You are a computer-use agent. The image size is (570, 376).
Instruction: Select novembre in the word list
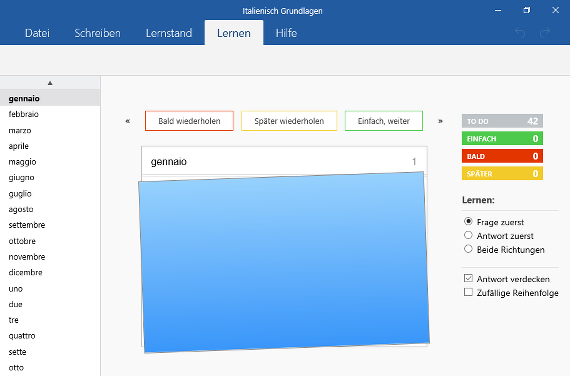point(50,257)
